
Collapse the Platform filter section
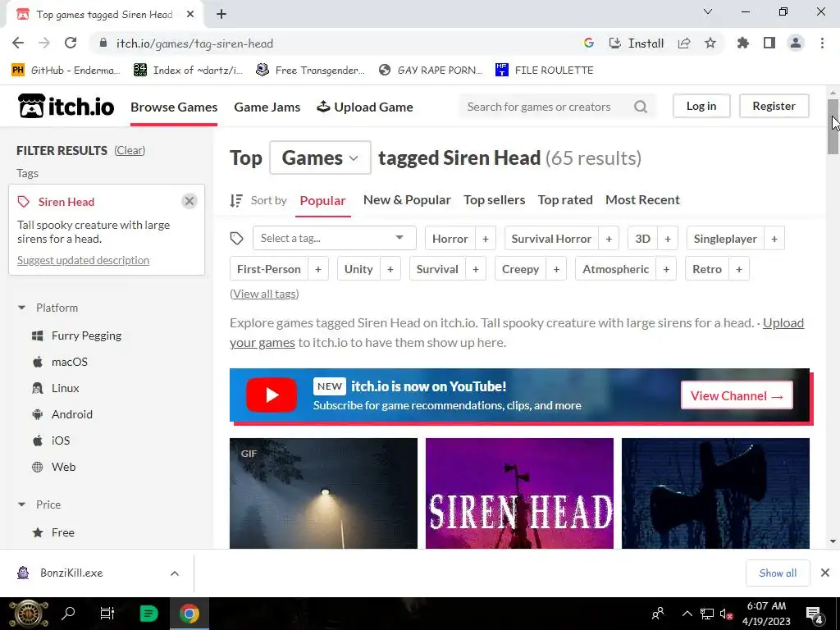pyautogui.click(x=22, y=308)
